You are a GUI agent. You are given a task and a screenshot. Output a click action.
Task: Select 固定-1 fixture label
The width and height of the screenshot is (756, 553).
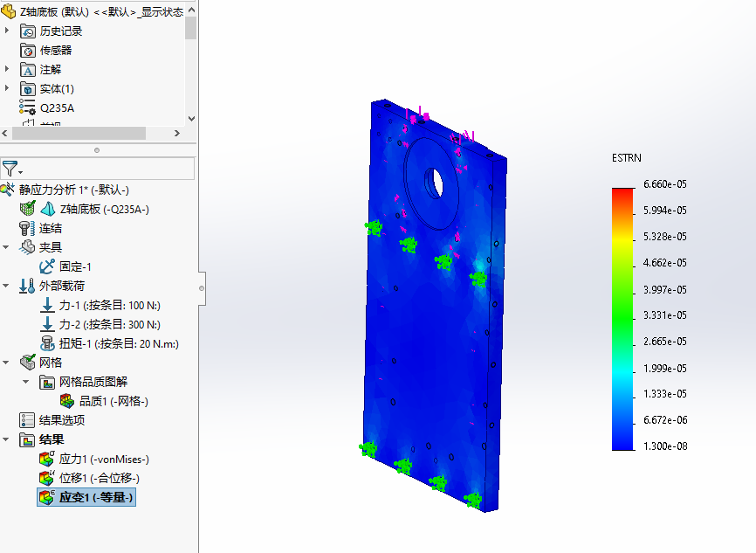coord(75,266)
